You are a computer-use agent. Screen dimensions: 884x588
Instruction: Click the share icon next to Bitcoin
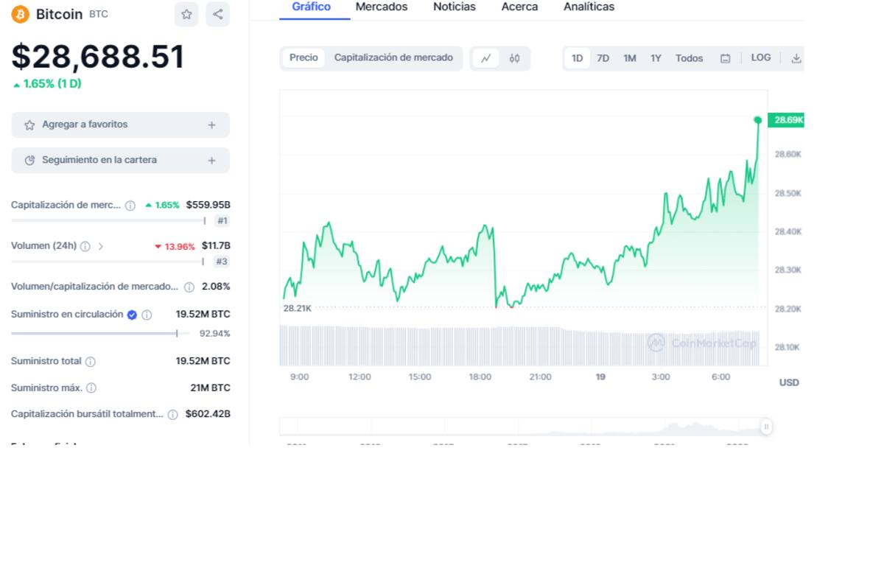coord(217,14)
